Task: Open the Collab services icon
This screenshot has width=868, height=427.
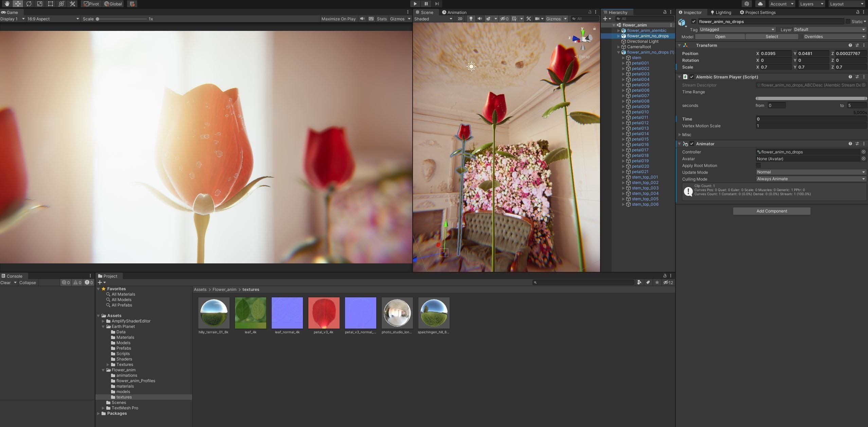Action: pos(746,4)
